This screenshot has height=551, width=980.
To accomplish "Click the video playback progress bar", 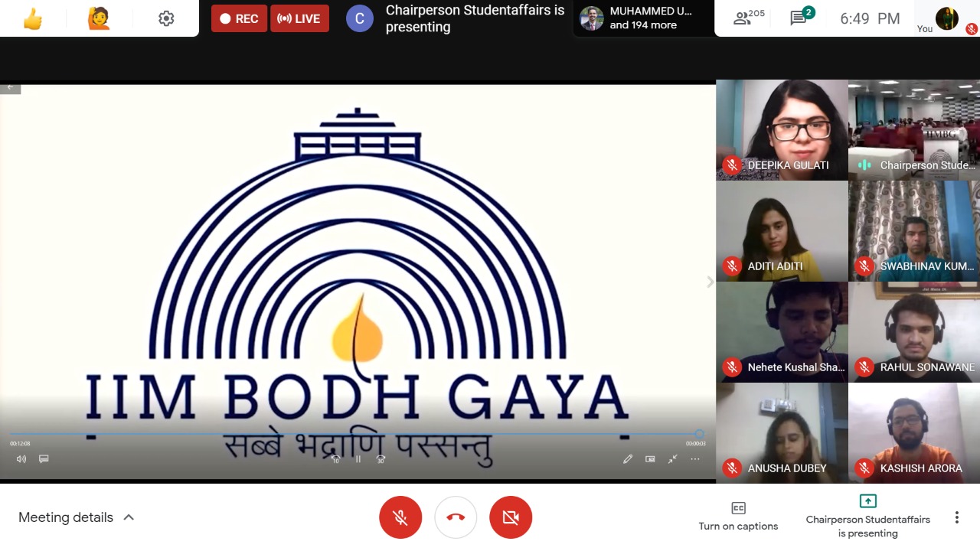I will click(x=352, y=434).
